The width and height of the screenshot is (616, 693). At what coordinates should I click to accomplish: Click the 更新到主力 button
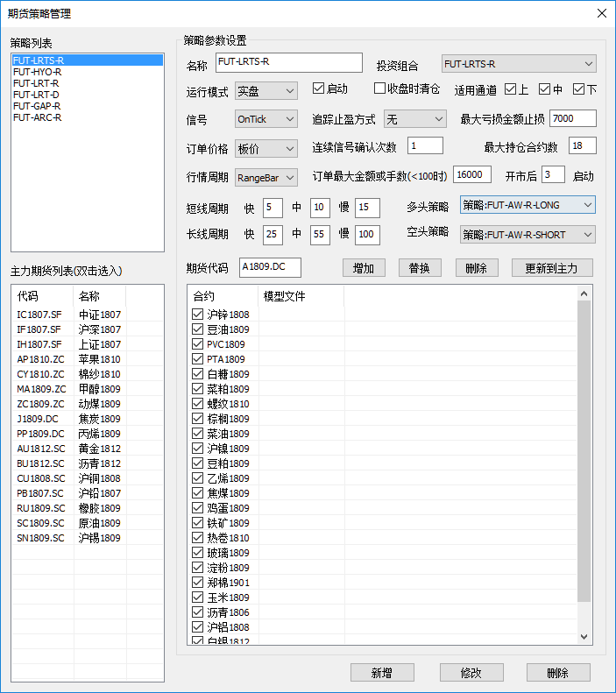(x=552, y=268)
